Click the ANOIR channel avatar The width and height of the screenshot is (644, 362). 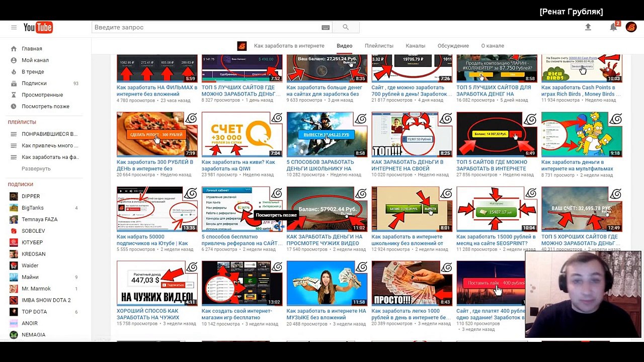point(14,324)
